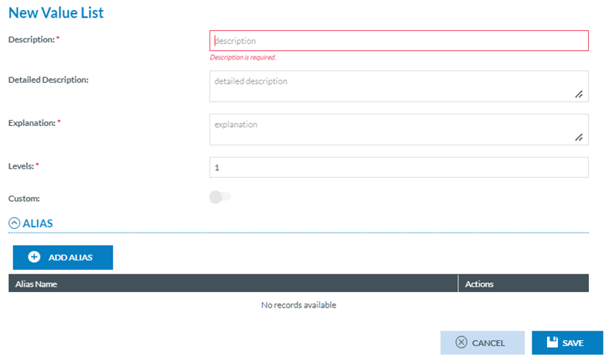Click the 'No records available' row
Viewport: 609px width, 364px height.
point(298,305)
